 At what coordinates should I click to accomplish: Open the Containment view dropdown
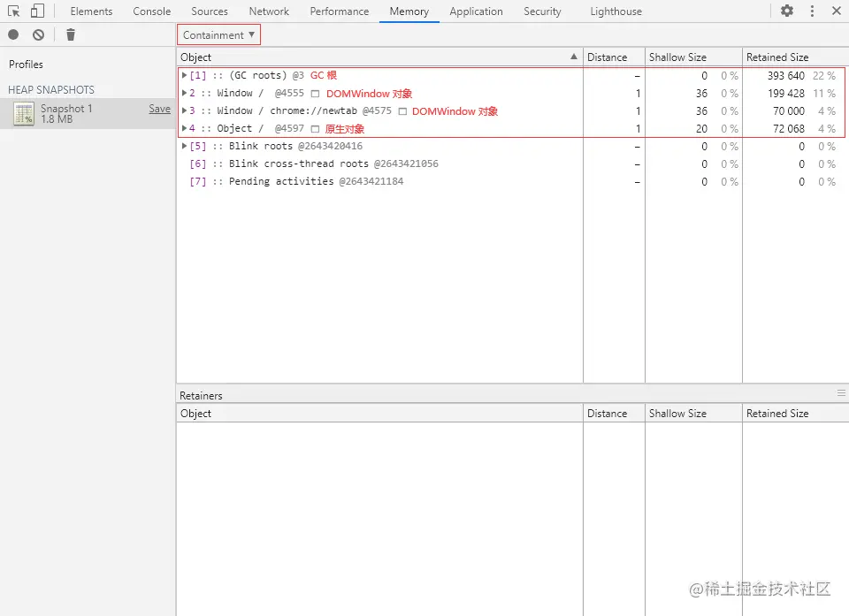point(218,35)
